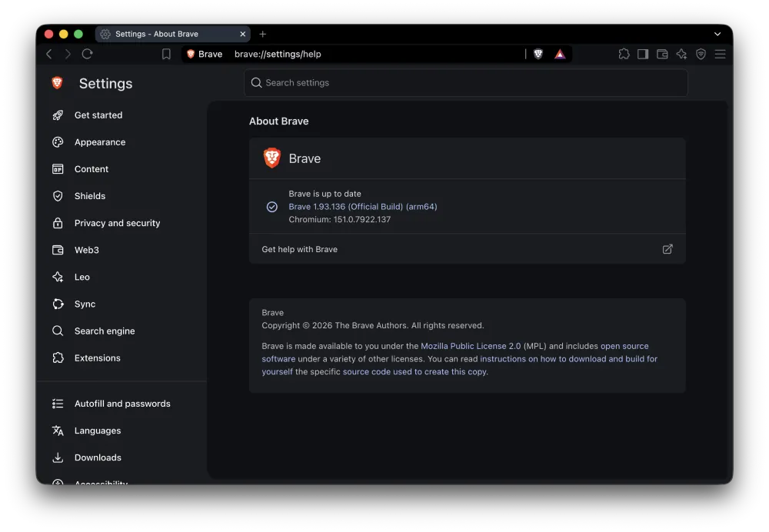
Task: Click the external link icon for help
Action: [x=667, y=249]
